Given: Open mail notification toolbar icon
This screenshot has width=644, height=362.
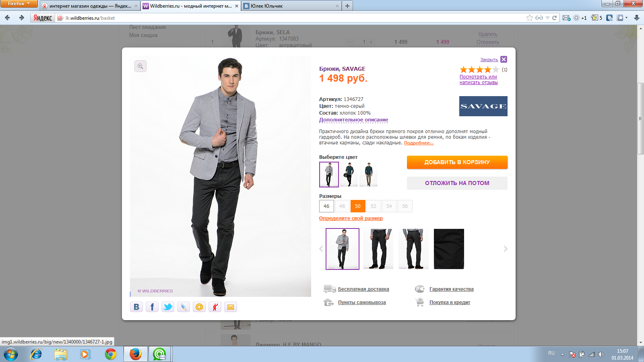Looking at the screenshot, I should 566,18.
